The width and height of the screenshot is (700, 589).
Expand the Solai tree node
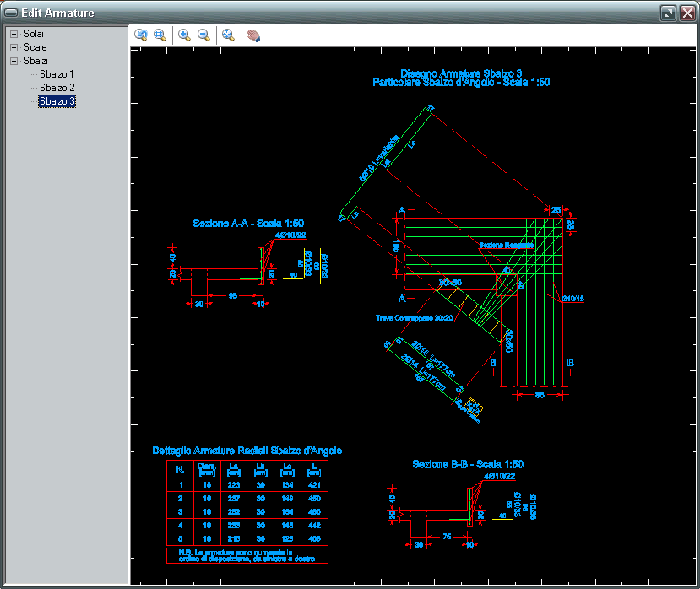point(14,34)
